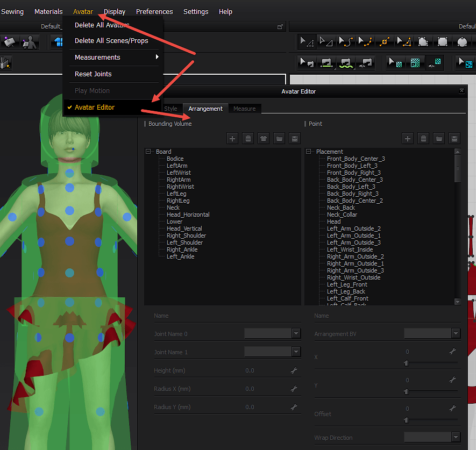The image size is (476, 450).
Task: Click the wrench icon next to Radius Y (mm)
Action: (294, 407)
